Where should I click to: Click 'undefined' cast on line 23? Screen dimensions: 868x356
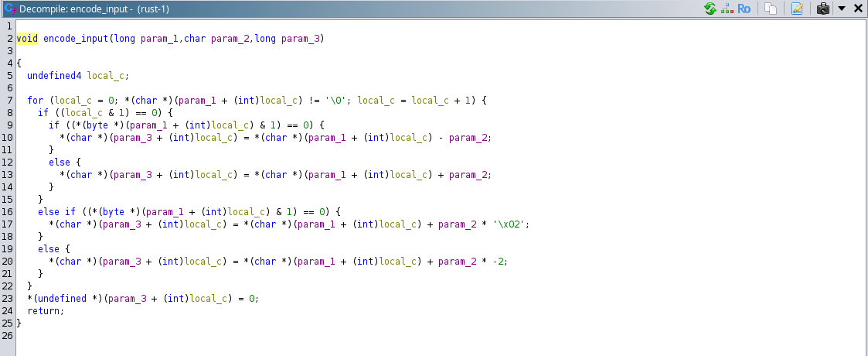62,298
